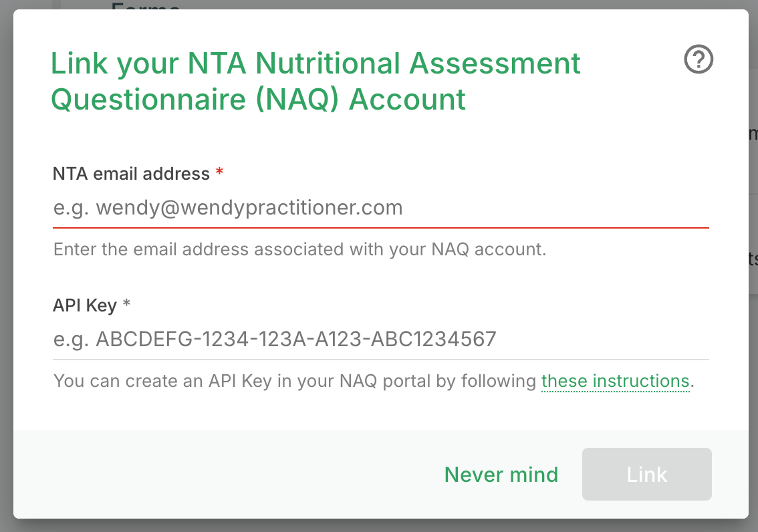Click the partially hidden Forms heading

click(x=145, y=5)
